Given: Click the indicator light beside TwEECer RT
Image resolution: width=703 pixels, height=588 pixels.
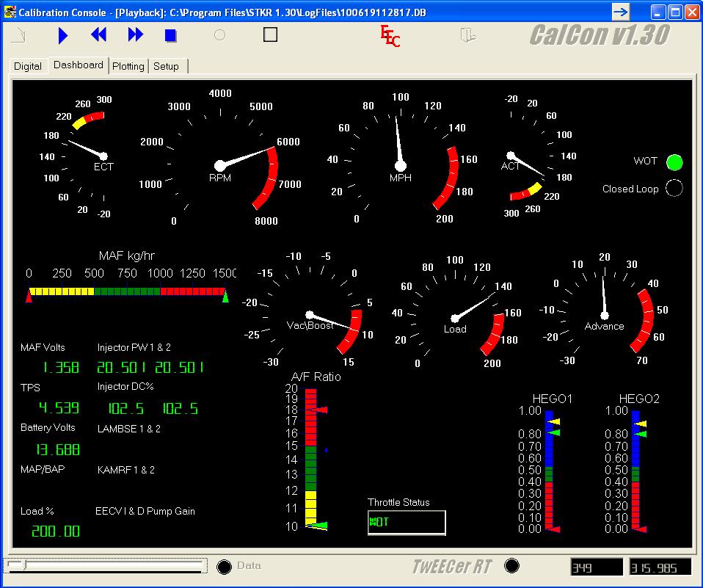Looking at the screenshot, I should pyautogui.click(x=511, y=565).
